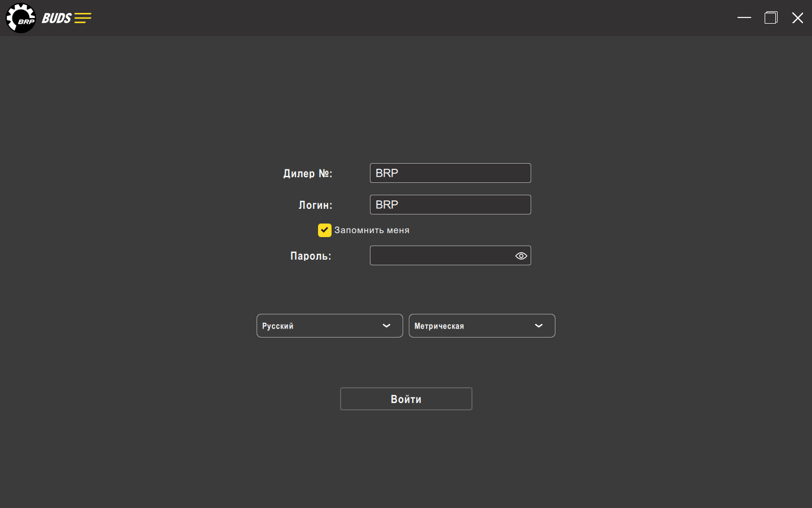The width and height of the screenshot is (812, 508).
Task: Log in with the Войти button
Action: tap(406, 399)
